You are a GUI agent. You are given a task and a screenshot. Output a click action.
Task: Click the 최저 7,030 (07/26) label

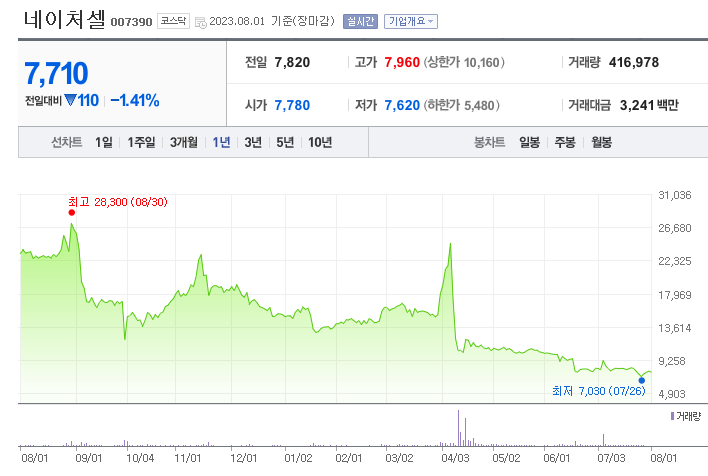click(x=599, y=391)
